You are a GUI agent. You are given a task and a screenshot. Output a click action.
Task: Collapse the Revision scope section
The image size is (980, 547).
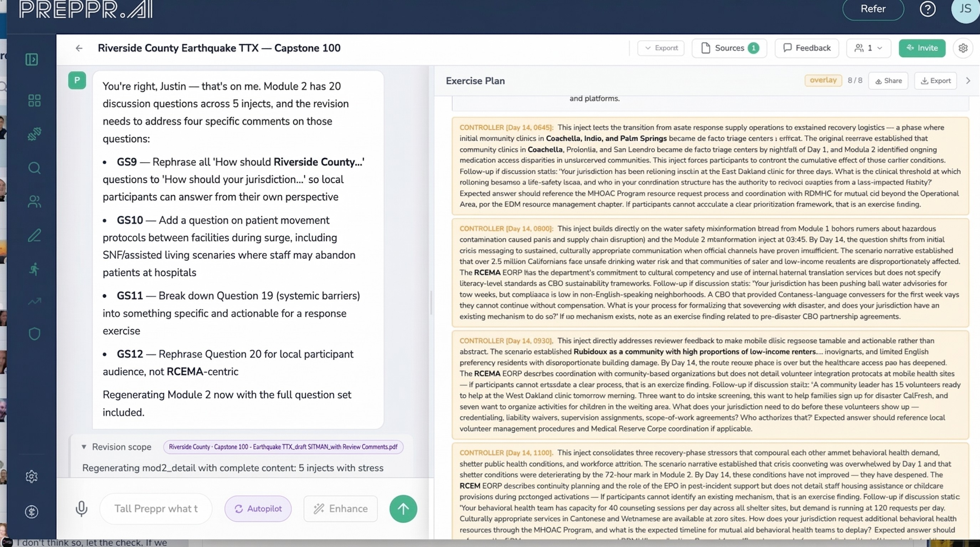(84, 447)
